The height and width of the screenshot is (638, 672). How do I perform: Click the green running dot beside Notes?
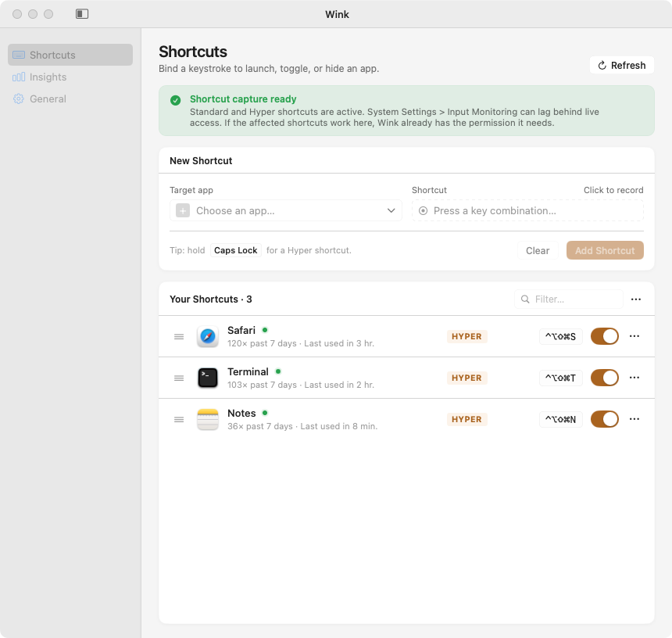[x=265, y=413]
